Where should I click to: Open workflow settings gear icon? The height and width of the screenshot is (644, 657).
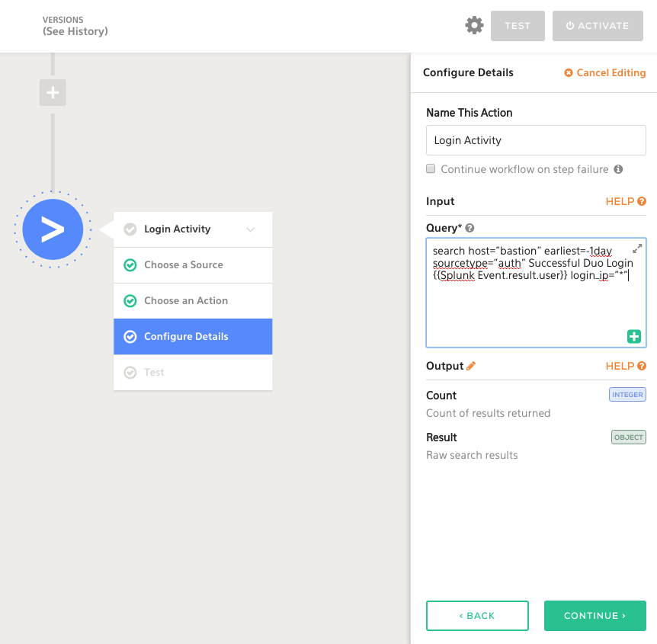pos(474,26)
